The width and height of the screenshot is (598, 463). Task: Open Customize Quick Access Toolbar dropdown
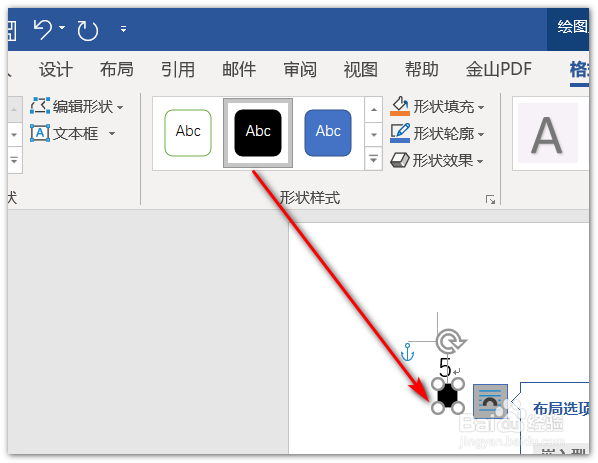coord(123,29)
